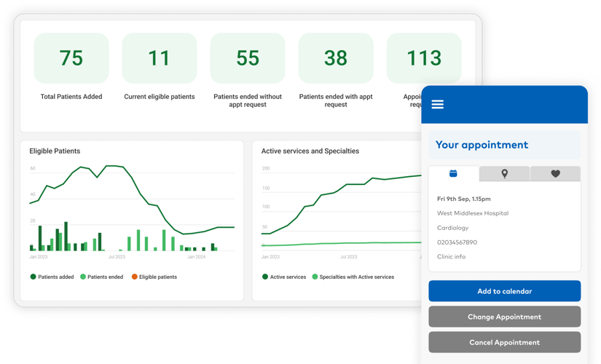Click the Active services and Specialties title

[310, 151]
